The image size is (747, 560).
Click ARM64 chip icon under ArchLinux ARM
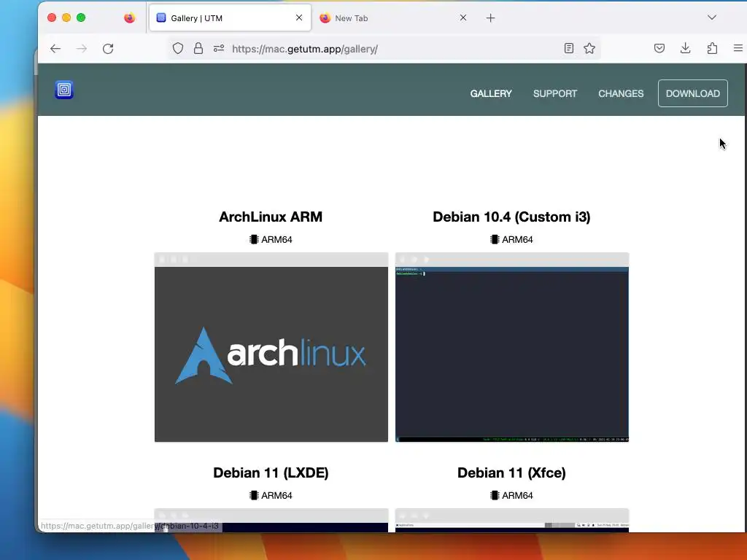(x=254, y=239)
